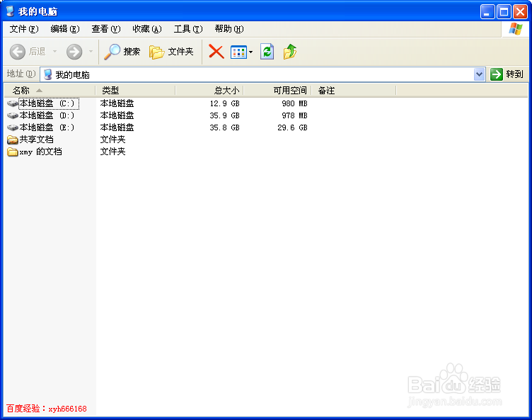Expand the address bar dropdown list
This screenshot has height=420, width=532.
click(479, 74)
